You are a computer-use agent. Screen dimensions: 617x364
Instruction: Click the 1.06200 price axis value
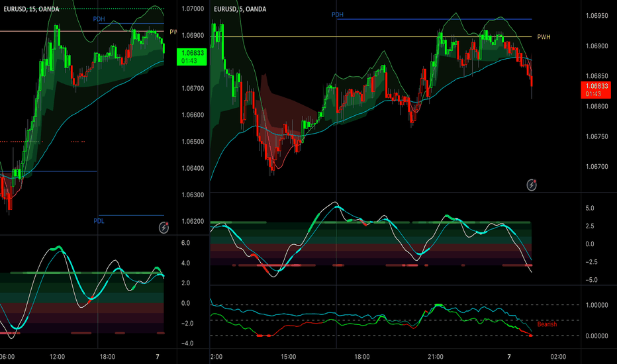(193, 221)
